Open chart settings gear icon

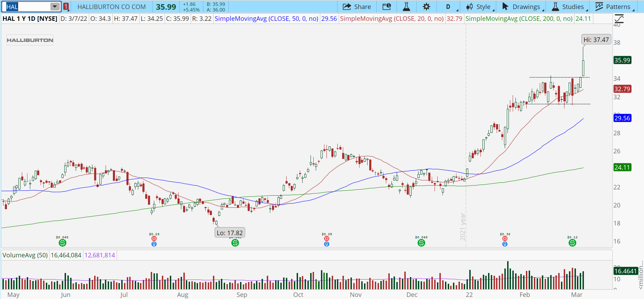(426, 7)
